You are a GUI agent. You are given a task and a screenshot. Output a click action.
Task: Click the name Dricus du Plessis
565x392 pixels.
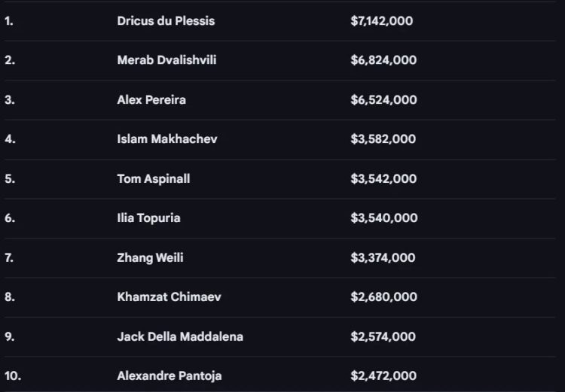point(166,21)
